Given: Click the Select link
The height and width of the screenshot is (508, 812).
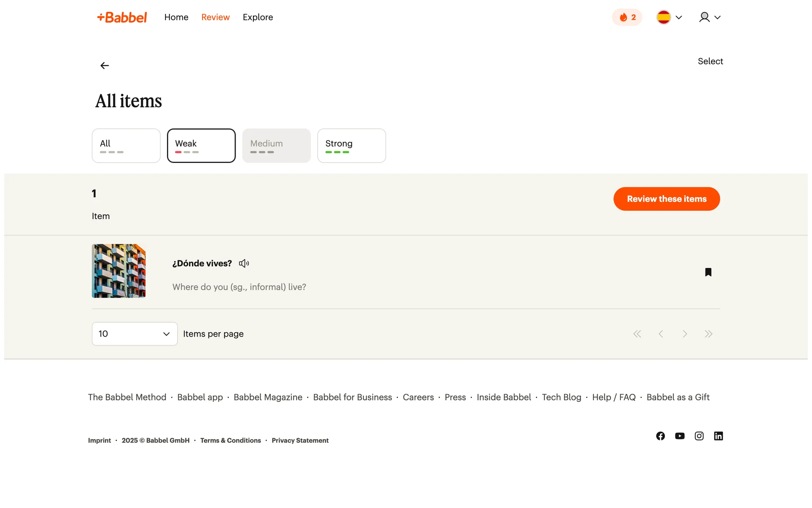Looking at the screenshot, I should [710, 61].
